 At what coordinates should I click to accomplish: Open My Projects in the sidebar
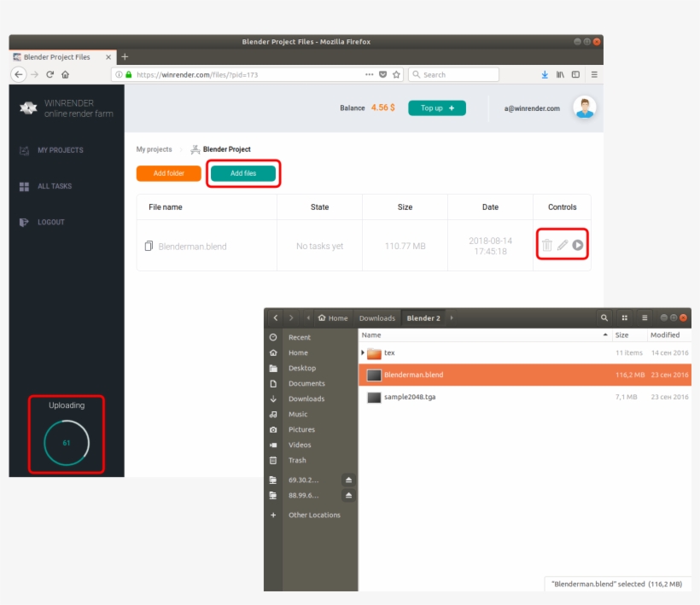point(61,150)
